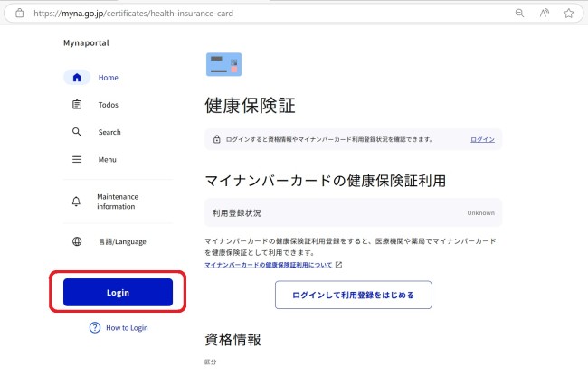Click ログインして利用登録をはじめる button
588x376 pixels.
pos(353,295)
